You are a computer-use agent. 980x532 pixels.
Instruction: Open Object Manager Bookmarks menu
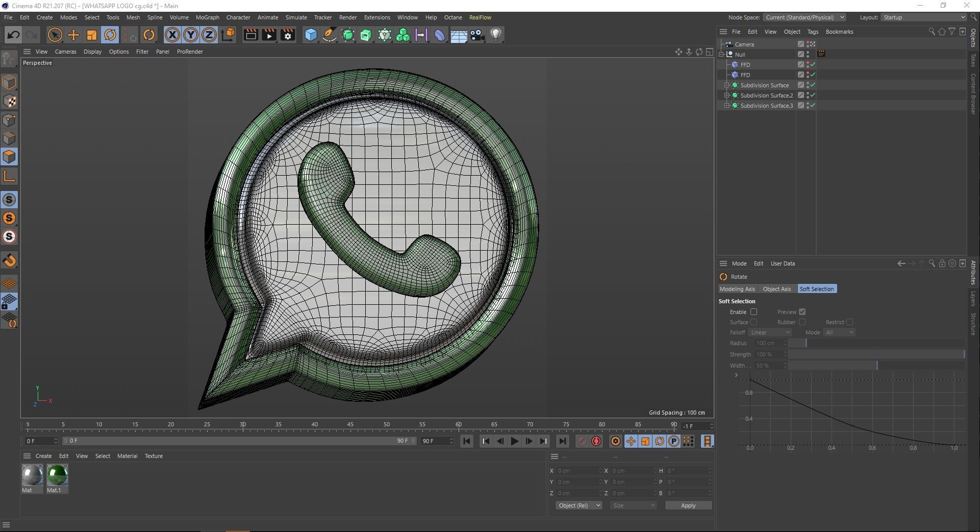click(x=839, y=32)
